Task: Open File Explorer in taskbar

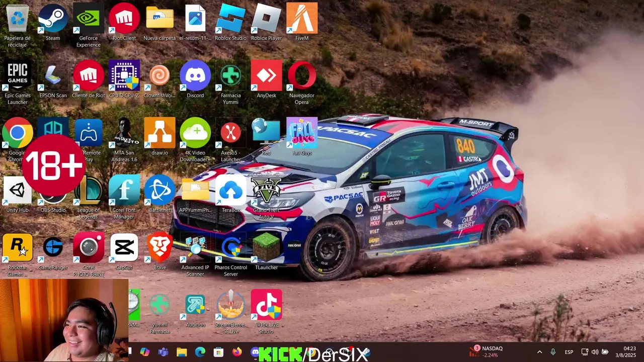Action: click(x=182, y=352)
